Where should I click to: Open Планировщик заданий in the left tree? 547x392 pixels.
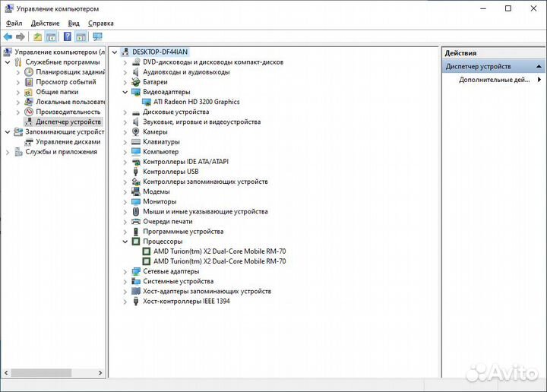[x=70, y=72]
